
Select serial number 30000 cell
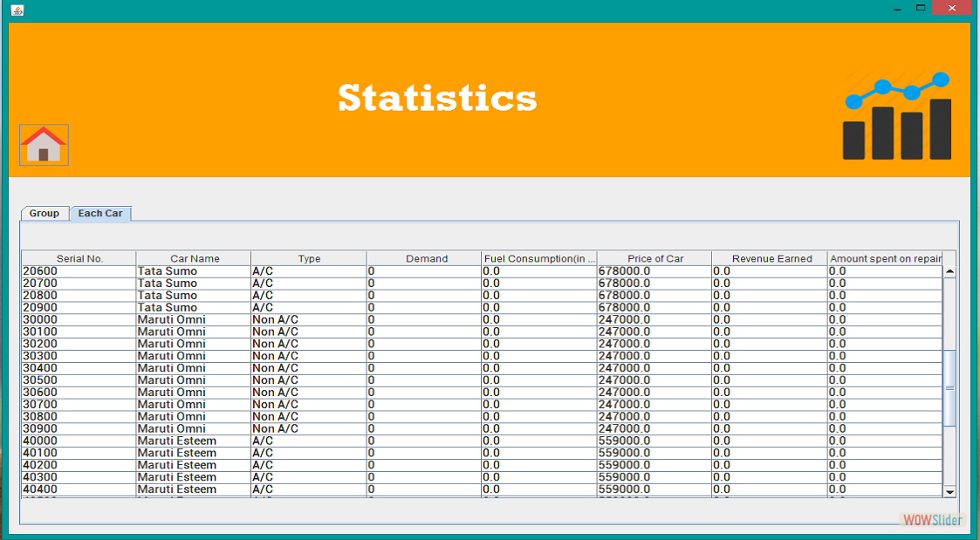coord(79,319)
